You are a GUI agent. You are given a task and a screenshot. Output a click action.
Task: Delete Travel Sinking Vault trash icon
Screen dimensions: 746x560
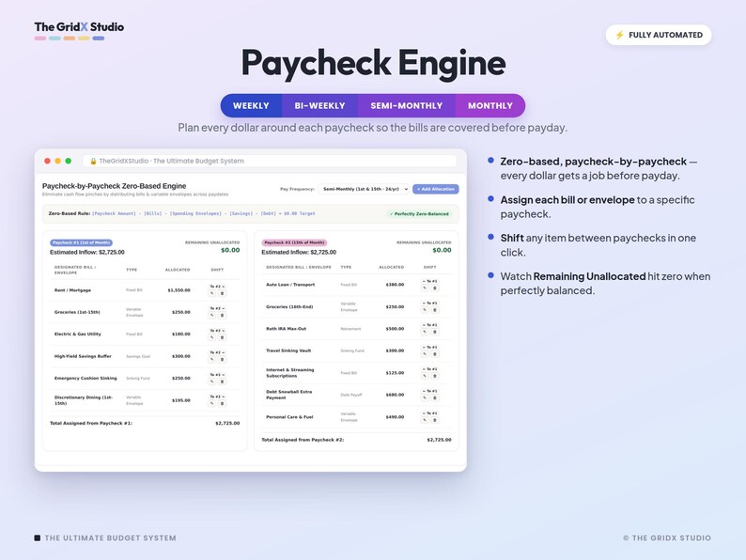[434, 354]
